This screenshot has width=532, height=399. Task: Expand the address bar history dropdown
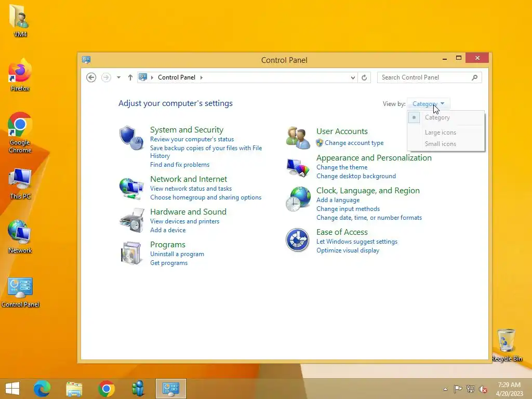[353, 78]
